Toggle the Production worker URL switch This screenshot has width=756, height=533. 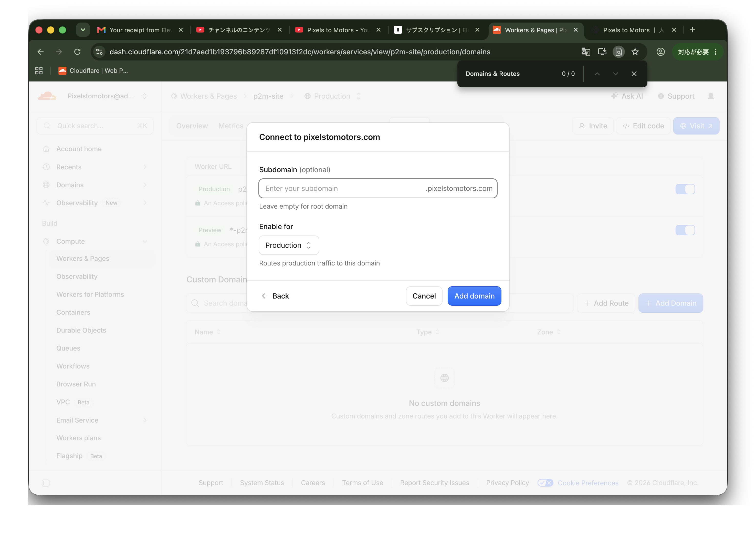point(685,189)
